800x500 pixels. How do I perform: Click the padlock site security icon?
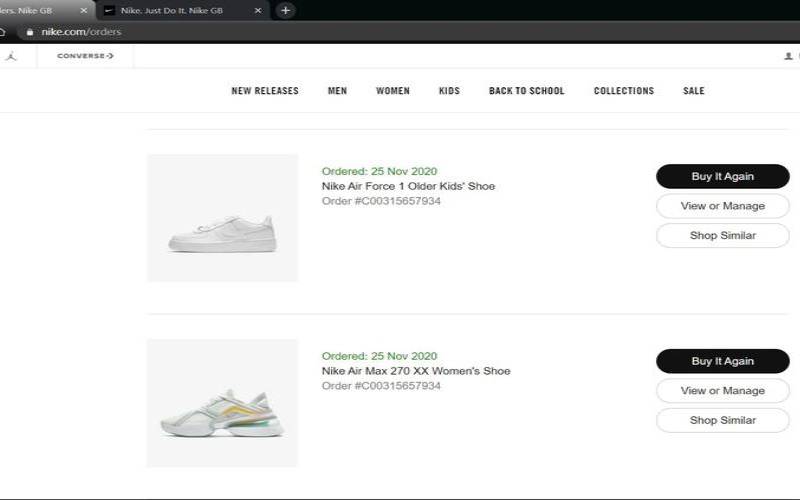[30, 32]
